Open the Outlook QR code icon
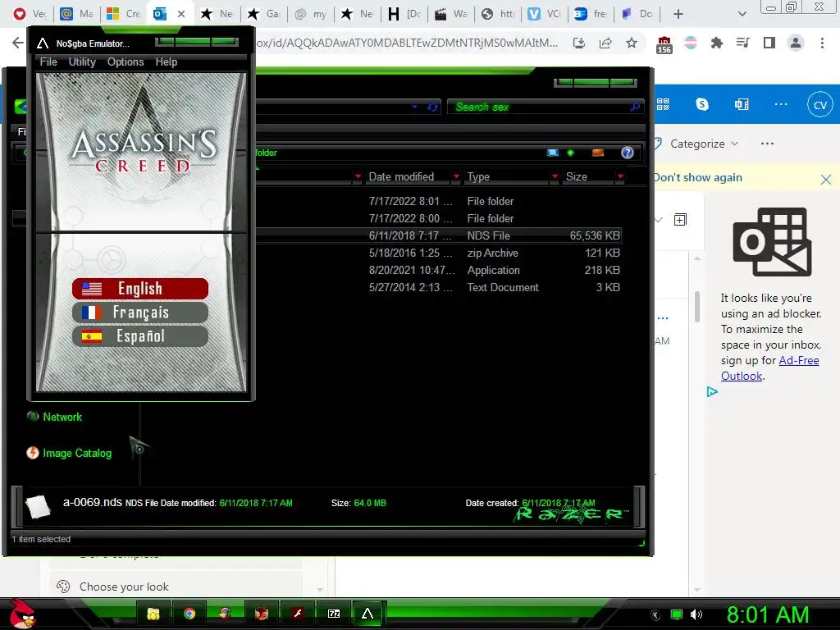Screen dimensions: 840x630 click(x=663, y=104)
